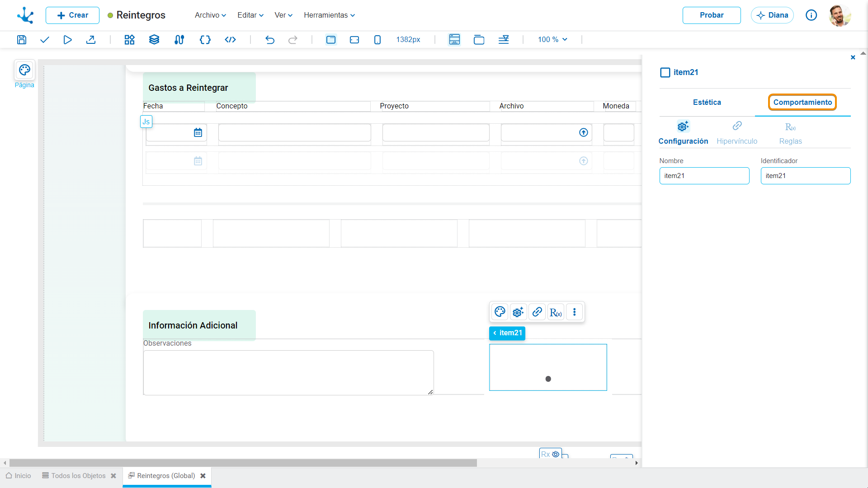Click the checkmark validate icon
Screen dimensions: 868x488
[44, 40]
